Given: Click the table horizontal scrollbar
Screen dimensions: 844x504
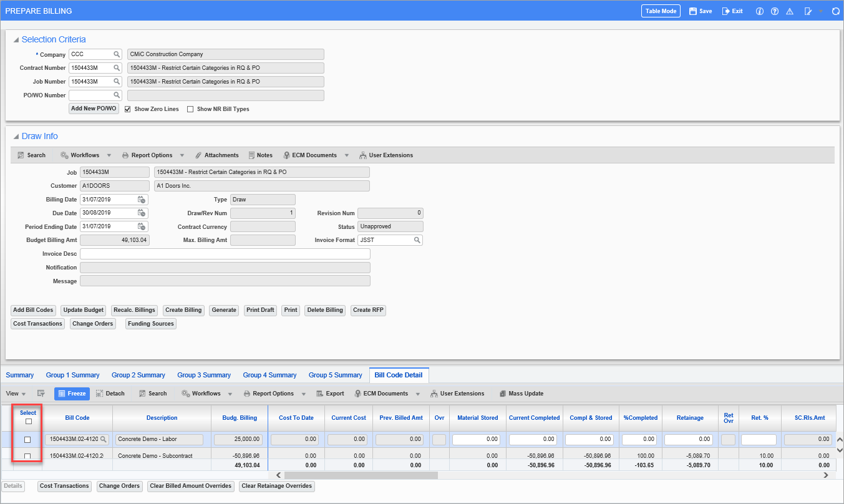Looking at the screenshot, I should (361, 475).
